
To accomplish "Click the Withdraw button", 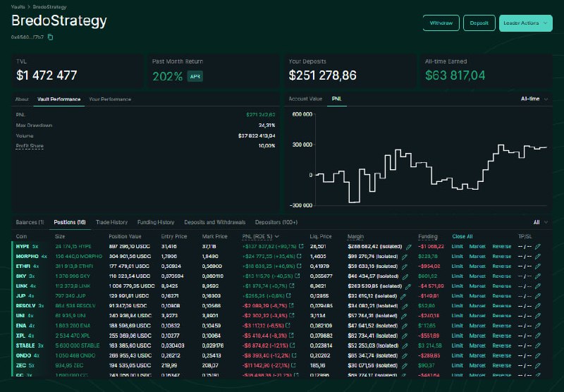I will pos(441,23).
